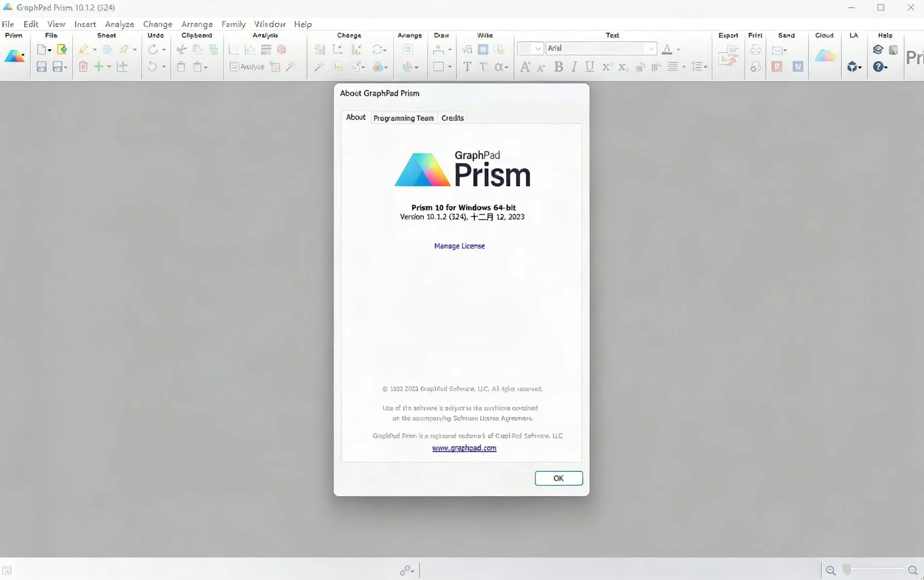Click the Send to PowerPoint icon
924x580 pixels.
tap(777, 67)
